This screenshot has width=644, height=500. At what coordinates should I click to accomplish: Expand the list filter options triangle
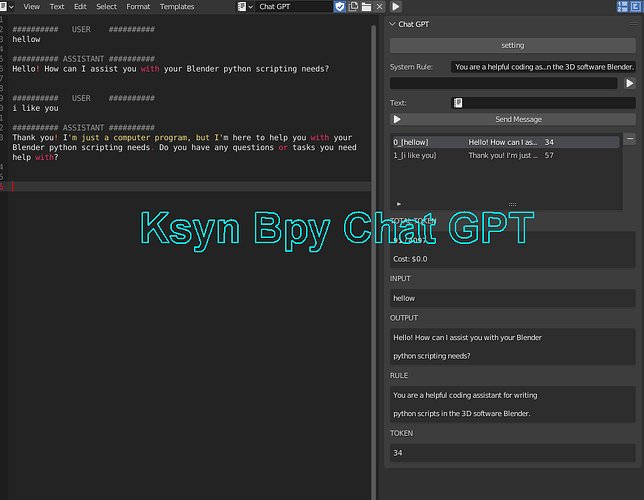point(398,204)
